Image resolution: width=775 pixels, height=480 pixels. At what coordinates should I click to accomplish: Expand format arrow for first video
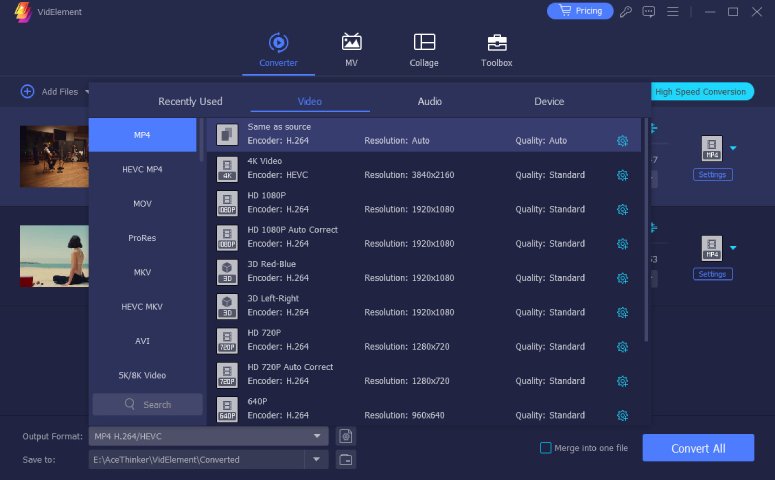point(733,148)
